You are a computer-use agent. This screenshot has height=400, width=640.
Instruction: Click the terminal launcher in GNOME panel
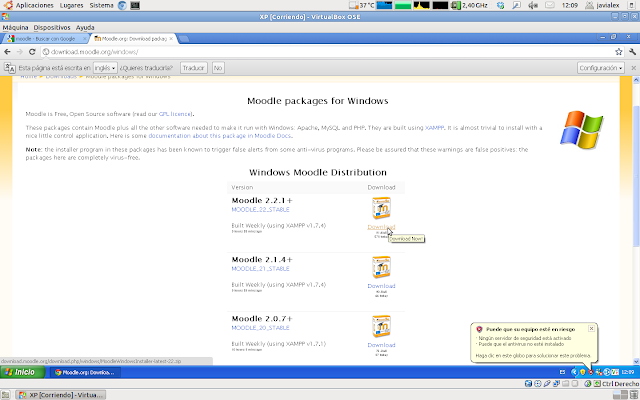coord(135,5)
